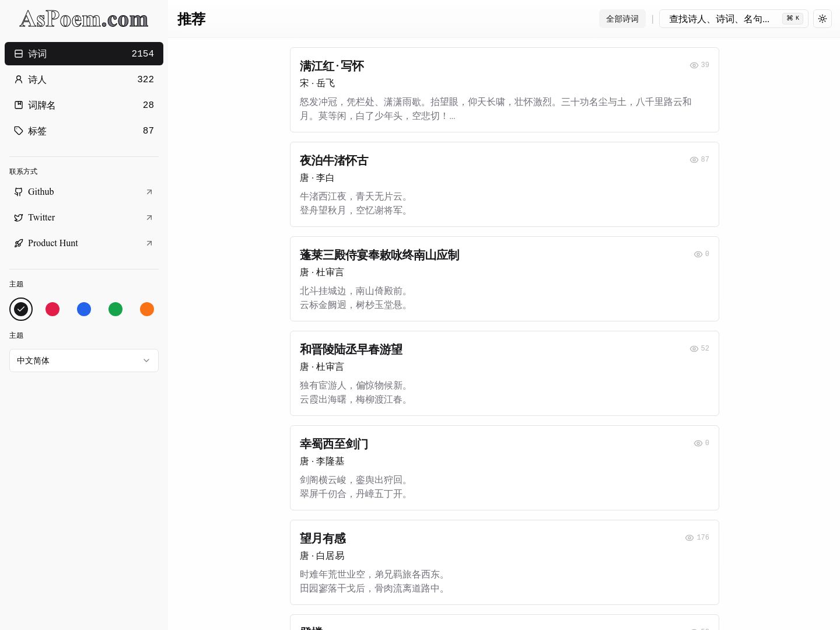The image size is (840, 630).
Task: Click excerpt 剑阁横云峻，銮舆出狩回
Action: click(356, 480)
